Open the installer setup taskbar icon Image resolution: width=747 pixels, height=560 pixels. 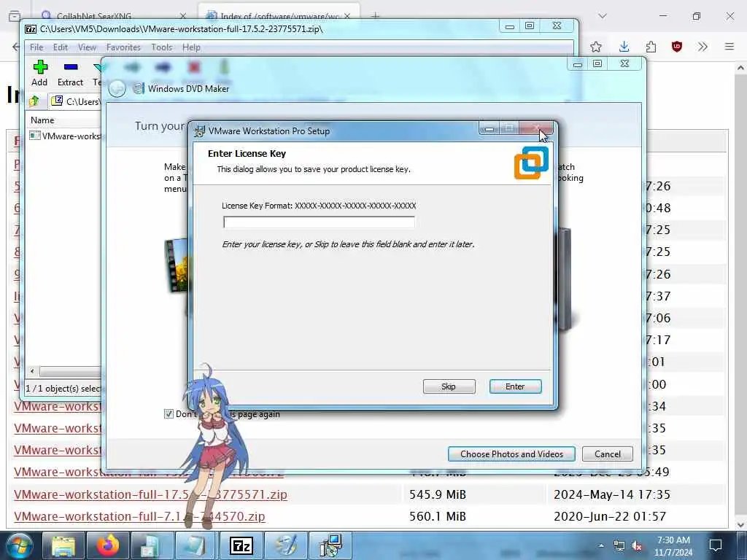330,545
